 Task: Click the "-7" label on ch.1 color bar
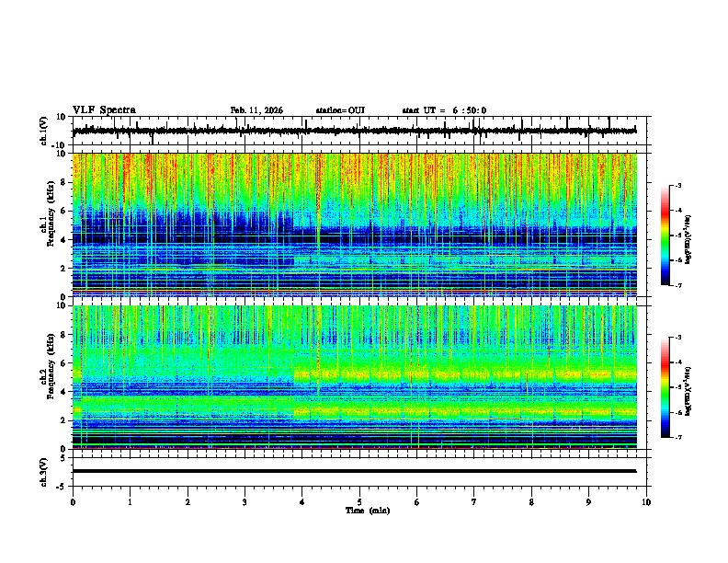click(x=677, y=285)
